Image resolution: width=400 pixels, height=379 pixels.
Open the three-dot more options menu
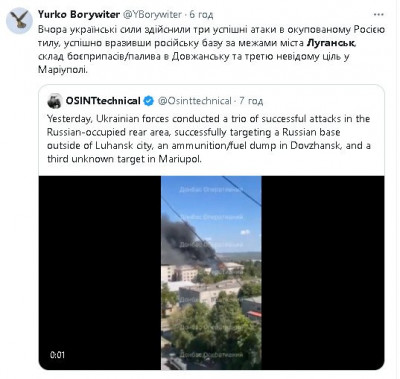pyautogui.click(x=379, y=15)
